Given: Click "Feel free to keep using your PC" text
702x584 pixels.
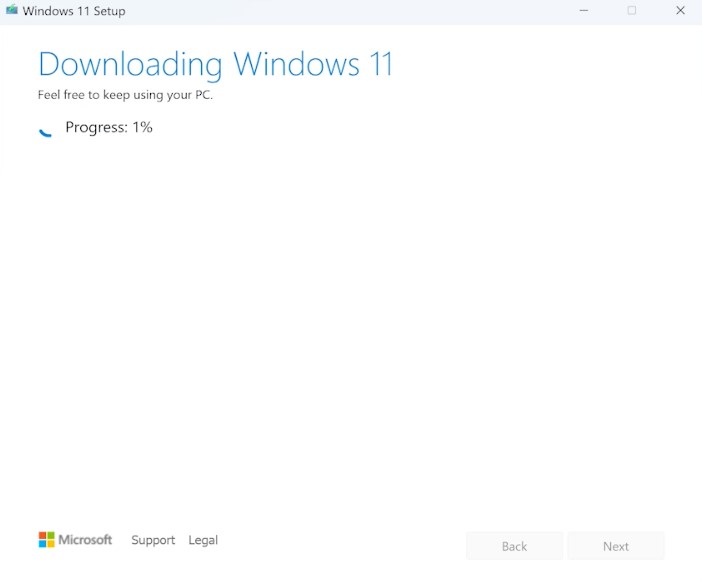Looking at the screenshot, I should (125, 95).
